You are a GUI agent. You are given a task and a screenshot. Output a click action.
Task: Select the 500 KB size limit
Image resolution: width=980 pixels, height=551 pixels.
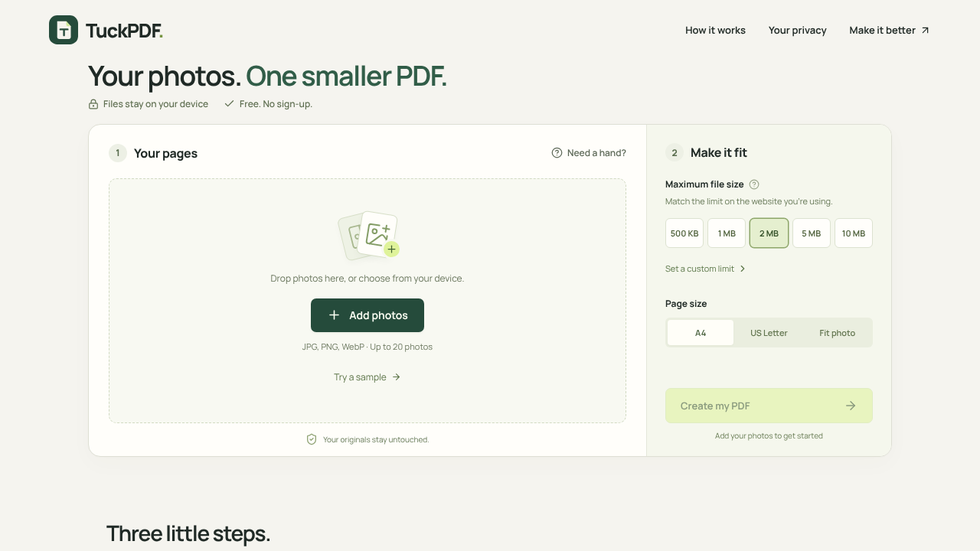coord(684,233)
